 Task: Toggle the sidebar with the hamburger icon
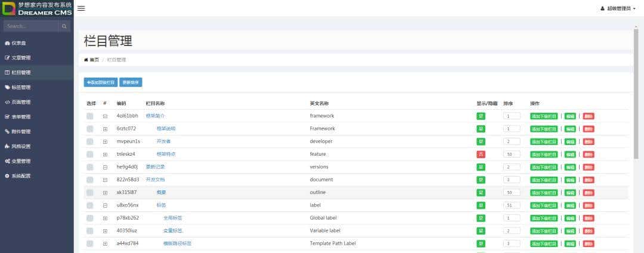pos(81,8)
